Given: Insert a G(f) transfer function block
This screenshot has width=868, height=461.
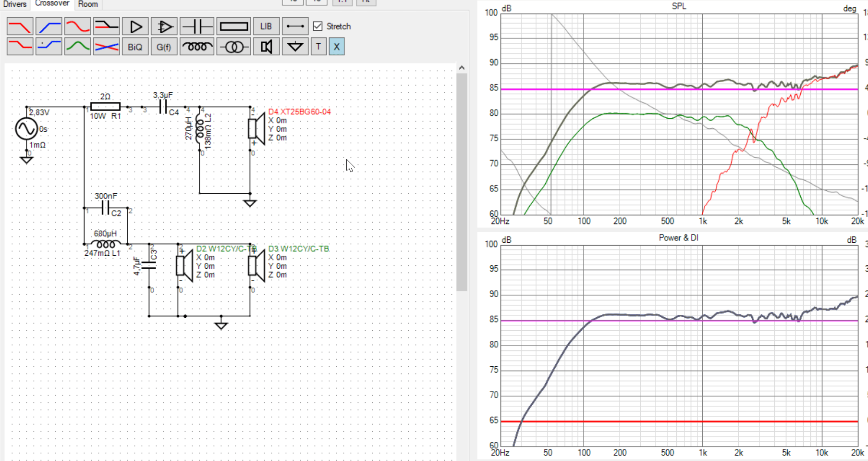Looking at the screenshot, I should point(164,47).
